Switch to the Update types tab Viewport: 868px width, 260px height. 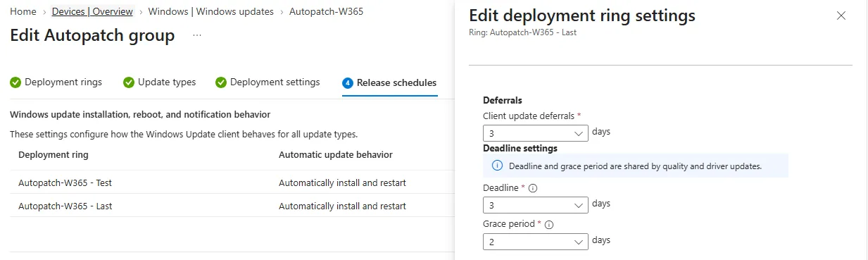[160, 82]
